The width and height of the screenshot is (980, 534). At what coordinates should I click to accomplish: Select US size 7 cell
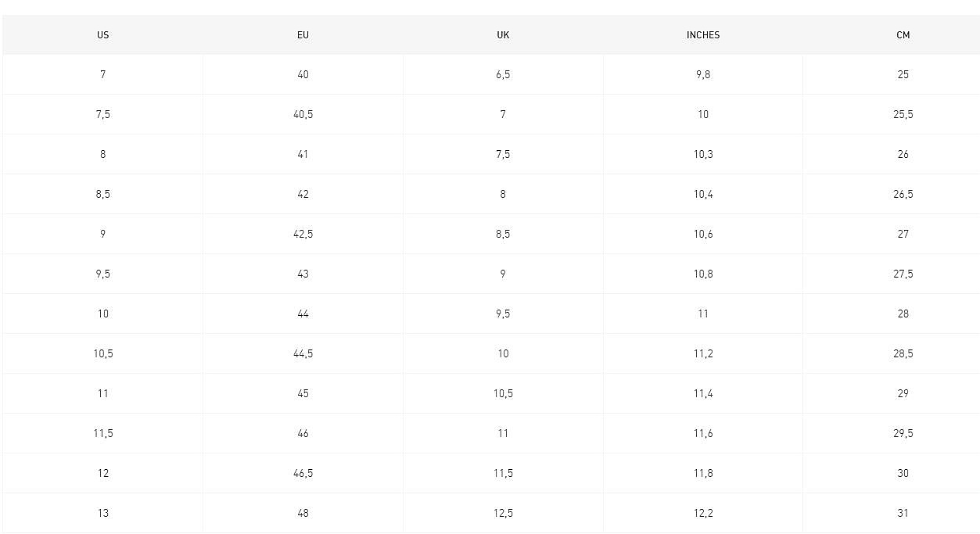102,74
